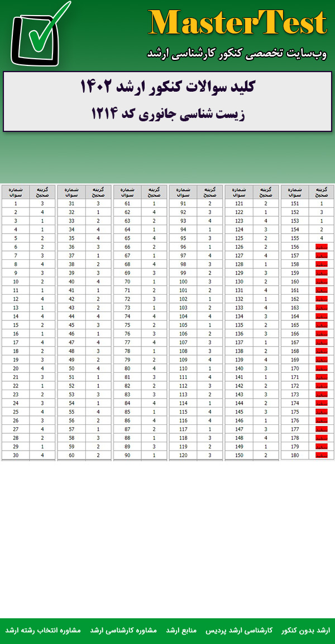Click the MasterTest yellow title text
This screenshot has height=644, width=335.
pyautogui.click(x=237, y=23)
